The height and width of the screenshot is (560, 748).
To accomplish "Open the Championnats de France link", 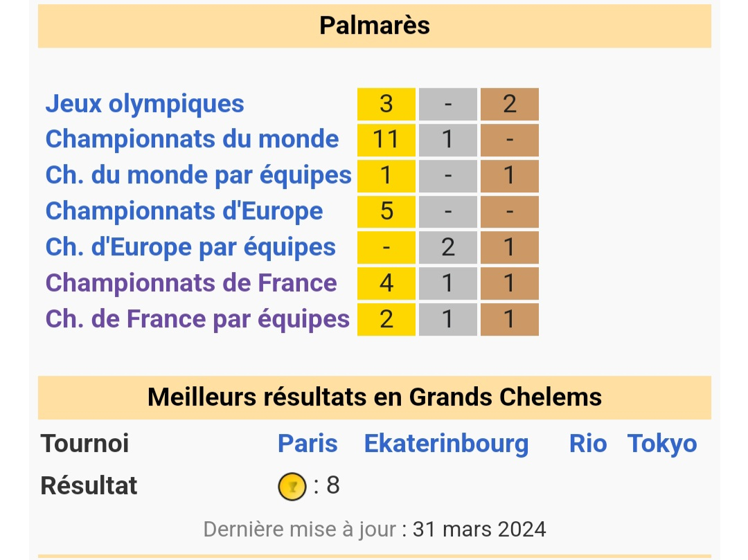I will [x=191, y=283].
